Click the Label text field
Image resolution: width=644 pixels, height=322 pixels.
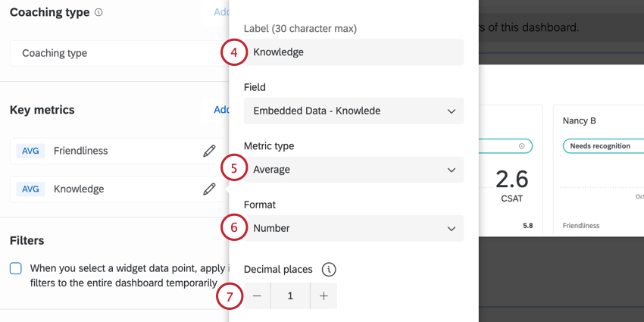pyautogui.click(x=354, y=52)
